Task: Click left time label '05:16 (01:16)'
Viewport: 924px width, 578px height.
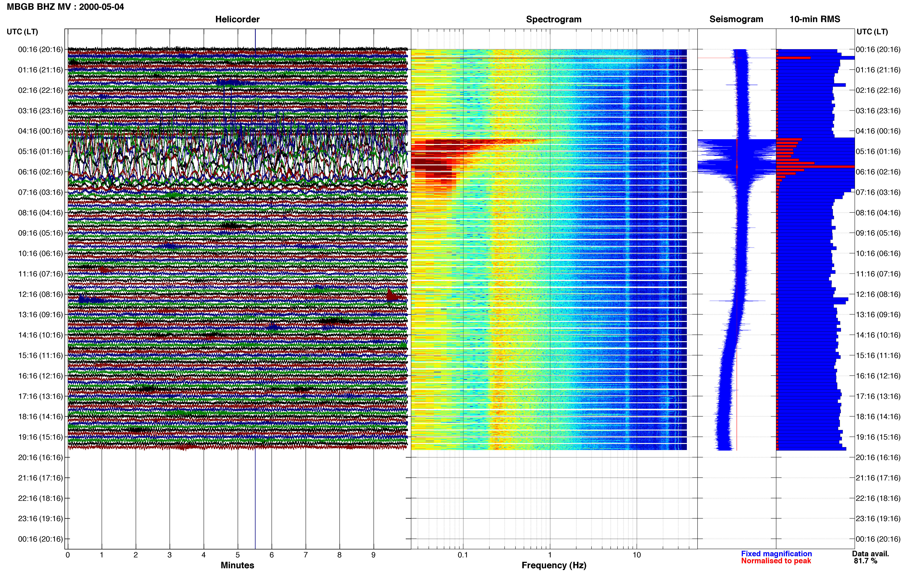Action: [x=40, y=151]
